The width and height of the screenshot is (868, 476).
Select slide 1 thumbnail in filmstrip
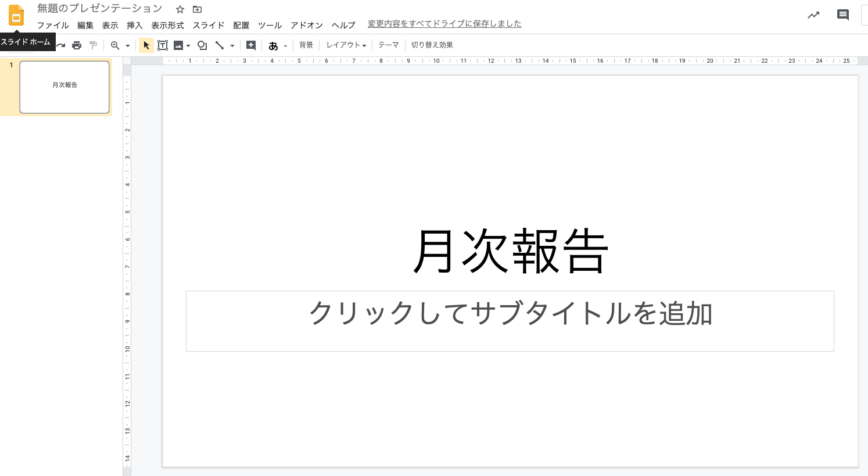(x=64, y=87)
